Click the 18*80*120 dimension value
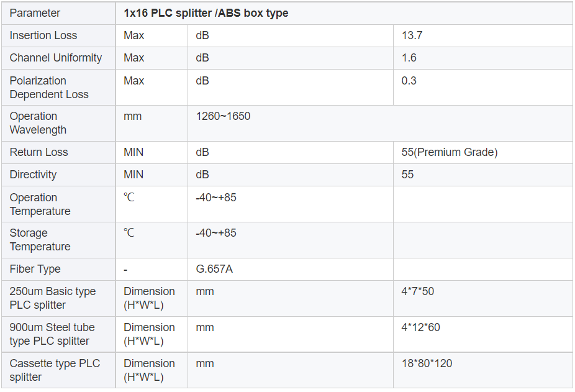Image resolution: width=575 pixels, height=392 pixels. tap(427, 363)
